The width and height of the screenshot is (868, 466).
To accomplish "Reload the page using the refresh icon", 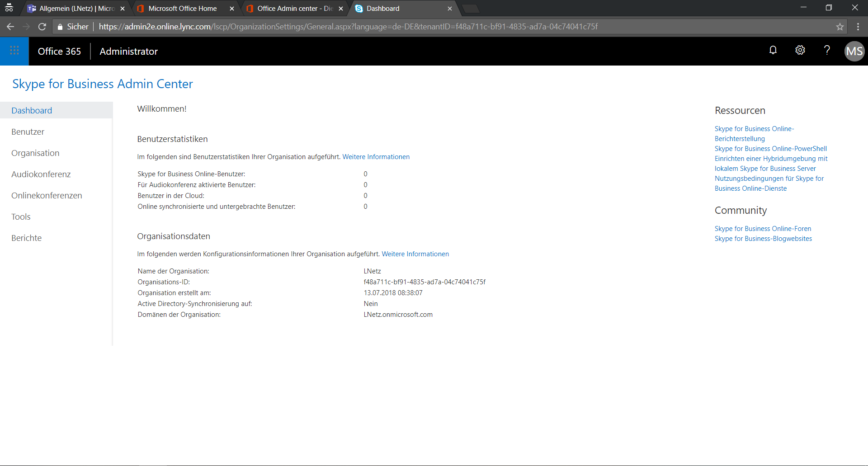I will click(x=42, y=27).
